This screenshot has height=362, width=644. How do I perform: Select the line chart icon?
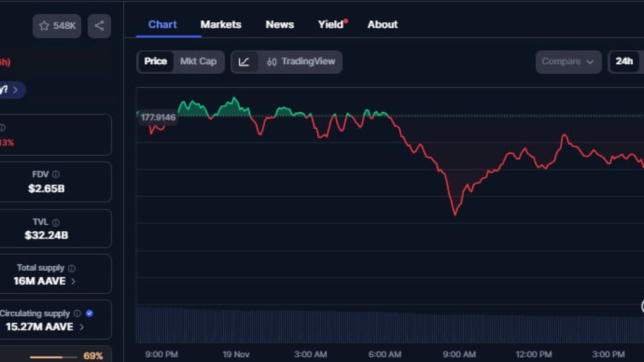[x=244, y=62]
